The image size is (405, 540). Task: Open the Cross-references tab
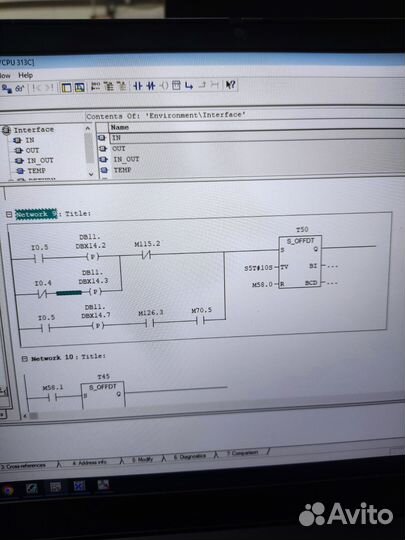pos(23,466)
